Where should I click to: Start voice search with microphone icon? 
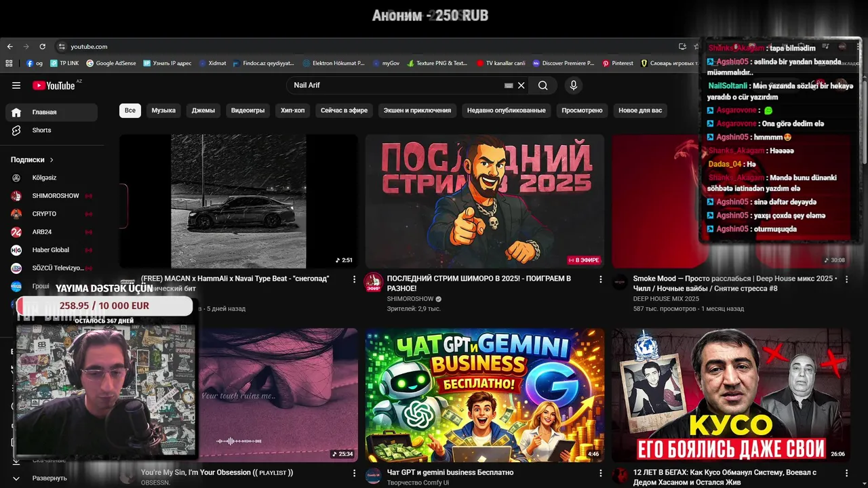click(574, 85)
